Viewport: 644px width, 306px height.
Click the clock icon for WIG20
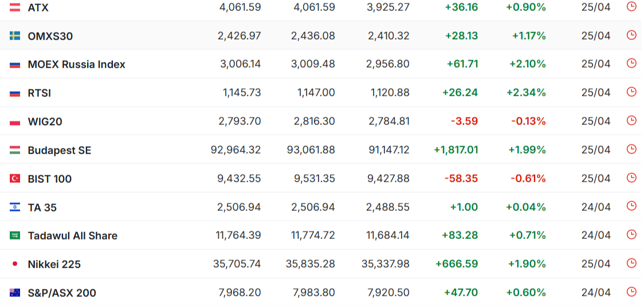pos(631,120)
